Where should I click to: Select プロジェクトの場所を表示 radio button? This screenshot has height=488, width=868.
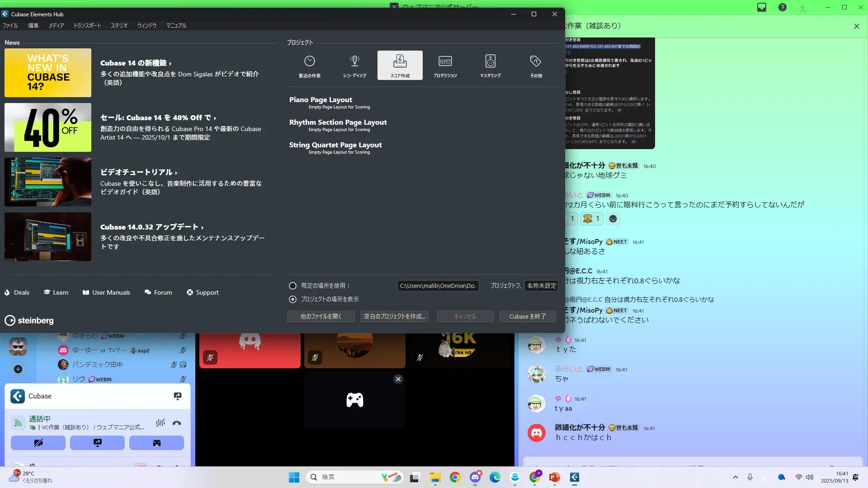(x=292, y=299)
